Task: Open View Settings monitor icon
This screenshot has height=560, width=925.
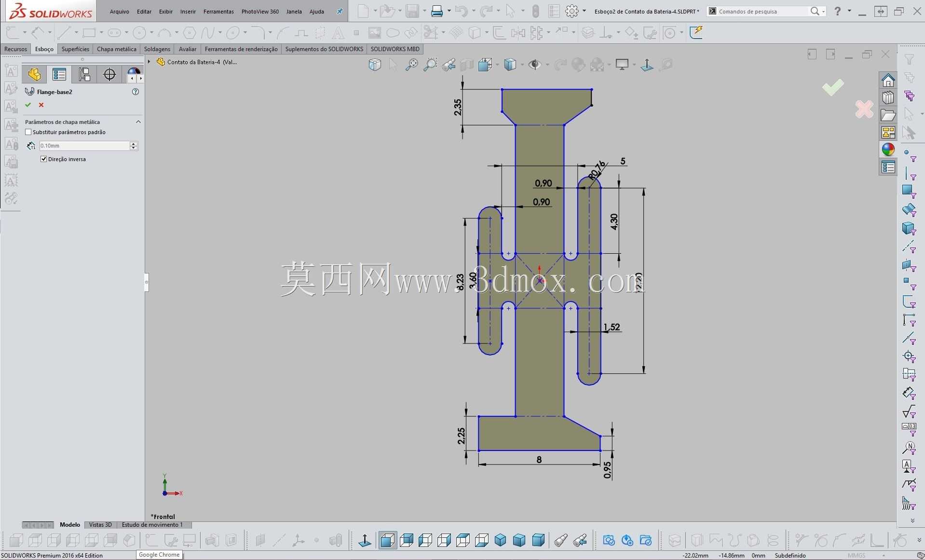Action: click(622, 64)
